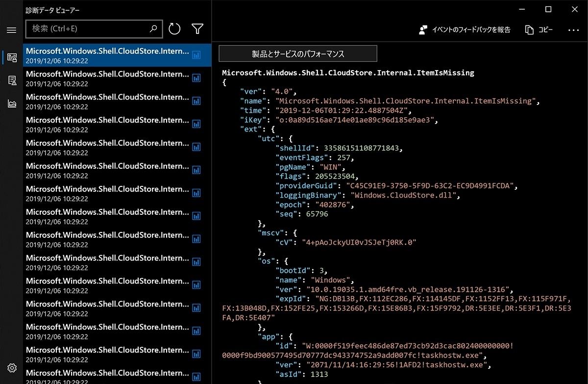588x384 pixels.
Task: Click the refresh icon beside the search box
Action: coord(174,29)
